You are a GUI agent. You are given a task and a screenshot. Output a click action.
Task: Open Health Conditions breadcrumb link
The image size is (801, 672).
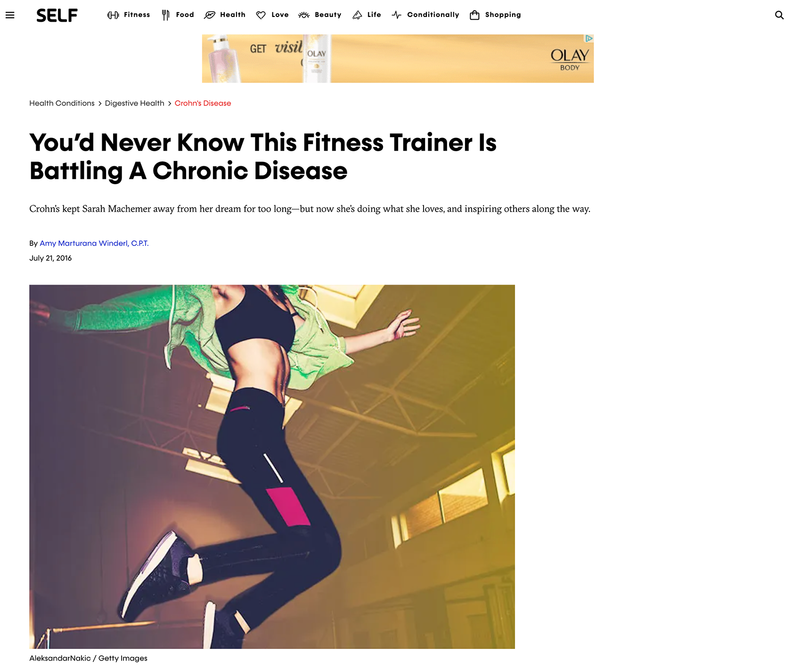pos(62,103)
